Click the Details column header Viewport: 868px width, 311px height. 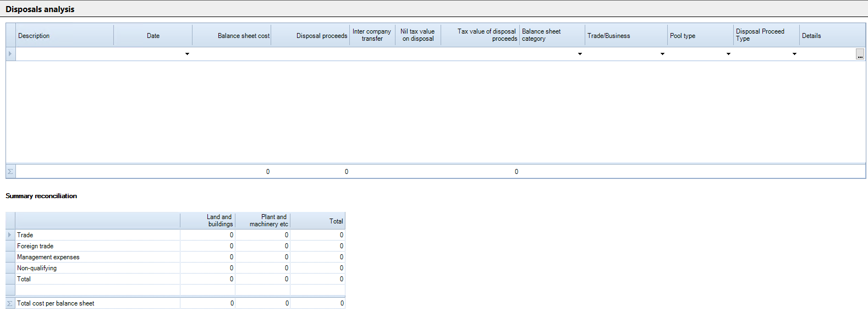(x=833, y=36)
